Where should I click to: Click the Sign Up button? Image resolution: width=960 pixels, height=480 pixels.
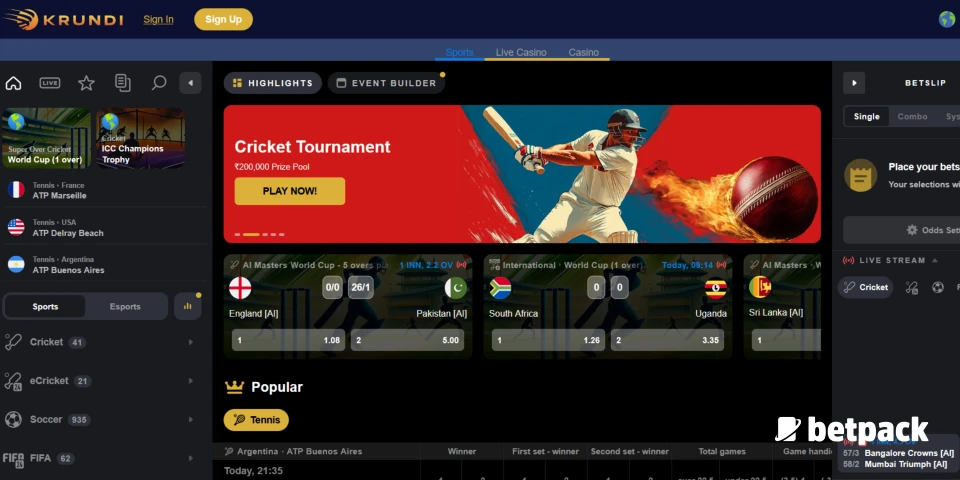pos(223,19)
